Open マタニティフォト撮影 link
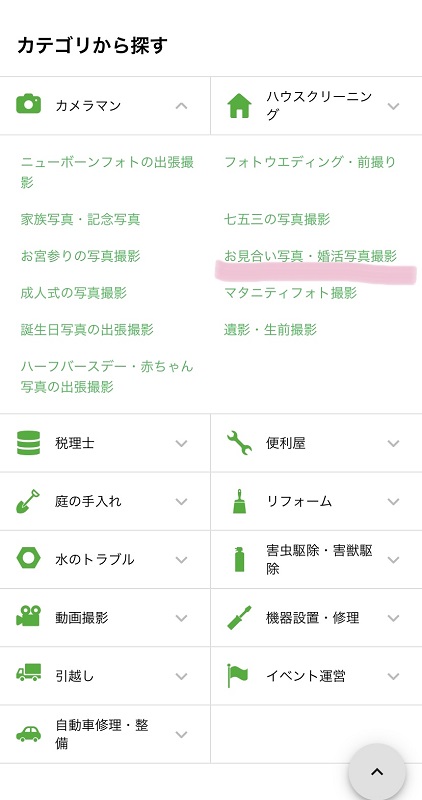The height and width of the screenshot is (800, 422). (x=290, y=293)
